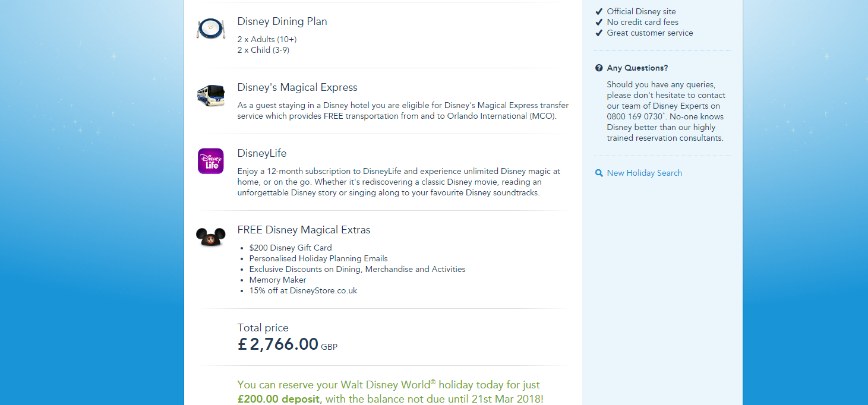
Task: Click the 15% off at DisneyStore.co.uk item
Action: (x=303, y=290)
